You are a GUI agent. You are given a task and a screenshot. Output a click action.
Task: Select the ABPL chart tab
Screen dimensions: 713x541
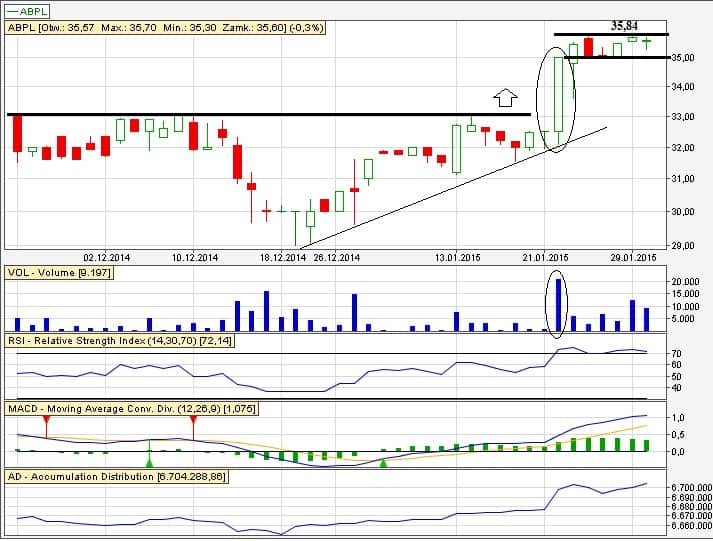27,9
